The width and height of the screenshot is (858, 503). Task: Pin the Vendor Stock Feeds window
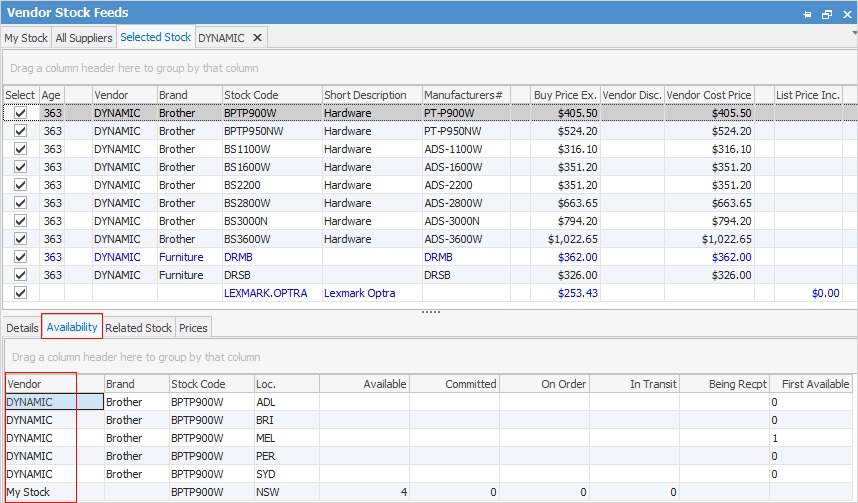click(x=809, y=14)
